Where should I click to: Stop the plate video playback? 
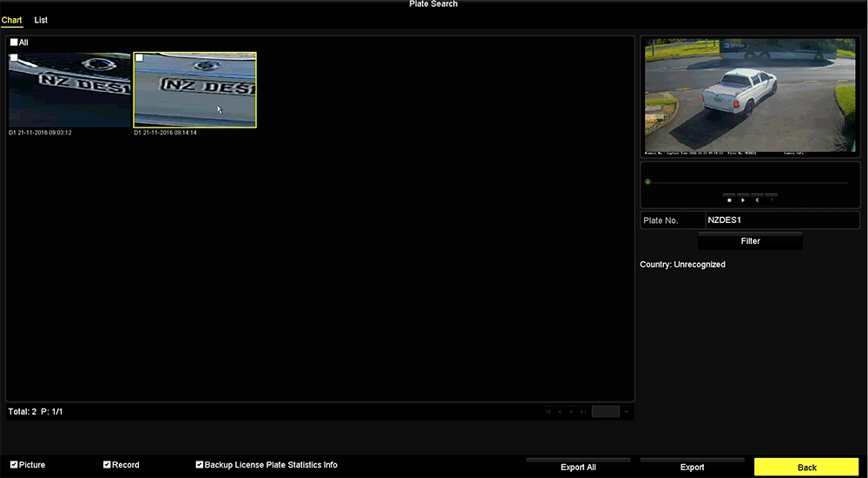[x=729, y=200]
